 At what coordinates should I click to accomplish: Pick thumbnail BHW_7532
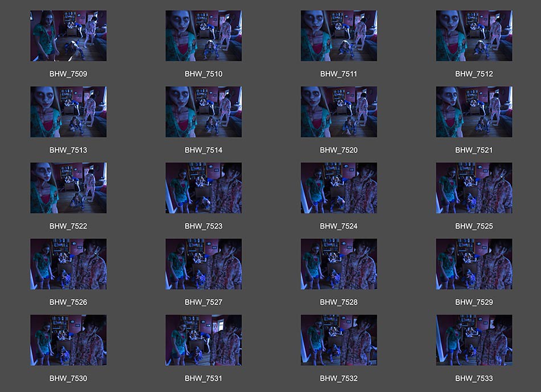coord(339,340)
